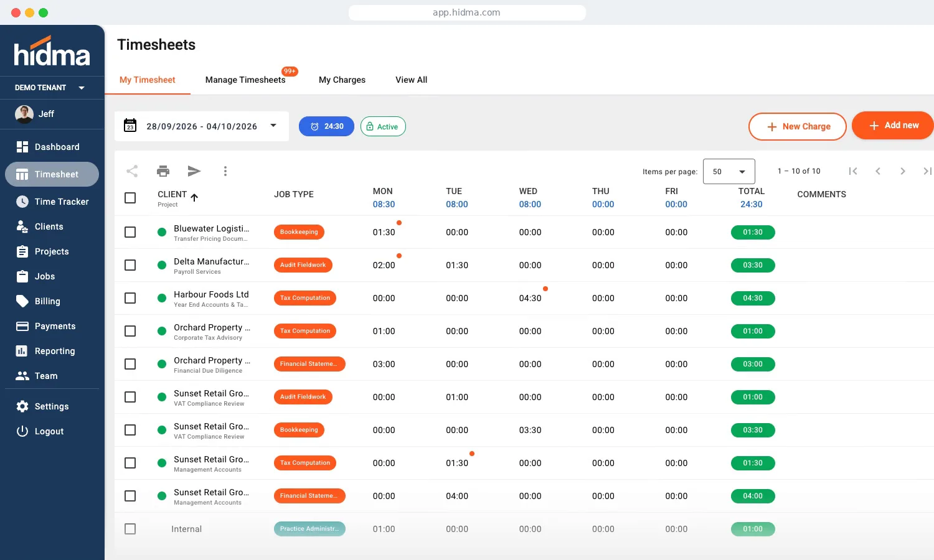Screen dimensions: 934x560
Task: Switch to Manage Timesheets tab
Action: click(245, 80)
